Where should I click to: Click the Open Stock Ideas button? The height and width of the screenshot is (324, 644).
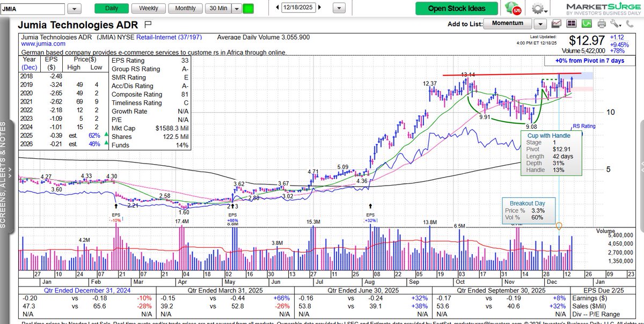(x=457, y=9)
